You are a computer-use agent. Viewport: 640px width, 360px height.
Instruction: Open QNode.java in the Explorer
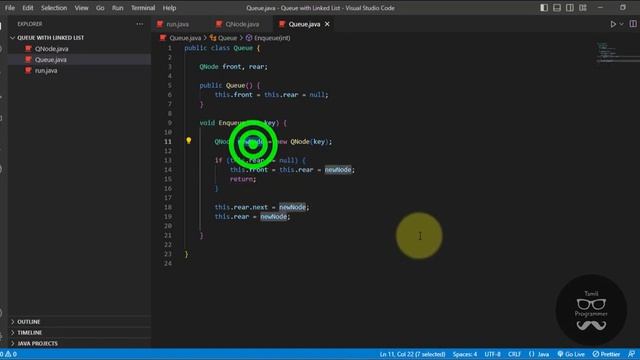(51, 49)
